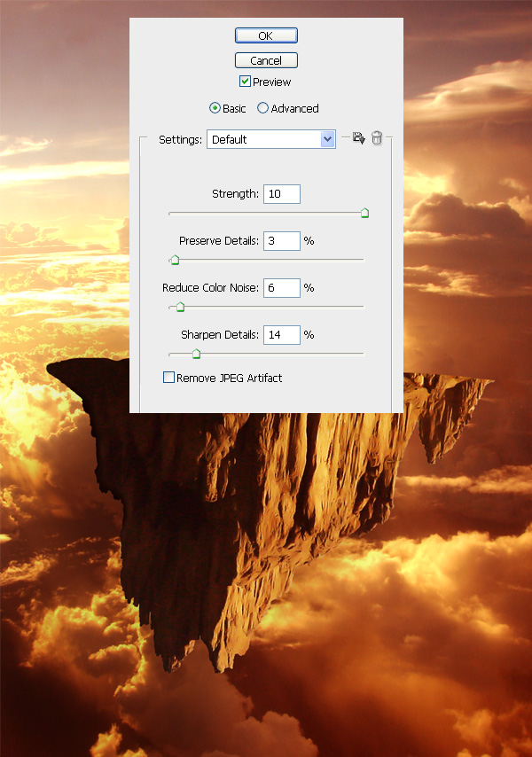Click the Sharpen Details value field
This screenshot has width=532, height=757.
coord(282,335)
